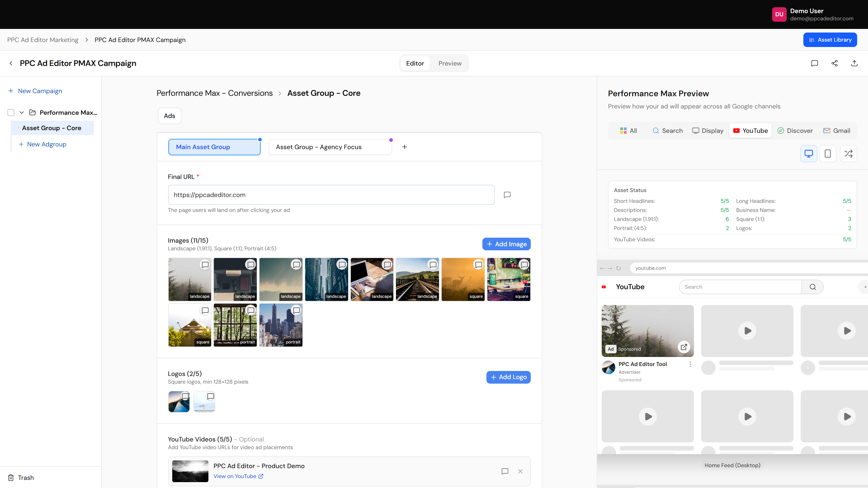Open the comment icon beside Final URL

[507, 195]
